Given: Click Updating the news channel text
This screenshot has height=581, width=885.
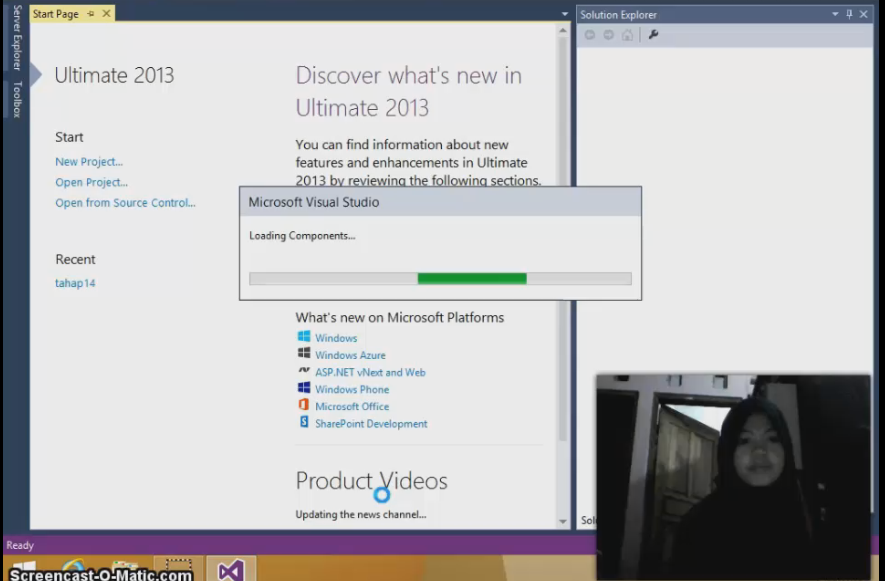Looking at the screenshot, I should point(361,514).
